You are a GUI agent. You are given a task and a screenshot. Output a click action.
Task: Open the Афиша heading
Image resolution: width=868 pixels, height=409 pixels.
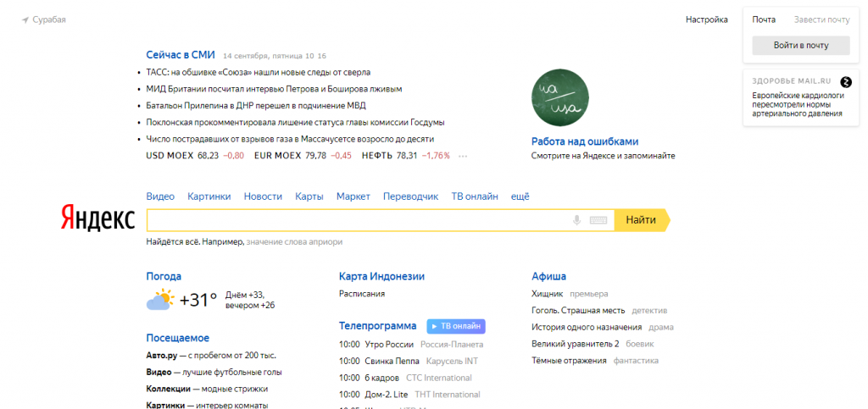[548, 276]
